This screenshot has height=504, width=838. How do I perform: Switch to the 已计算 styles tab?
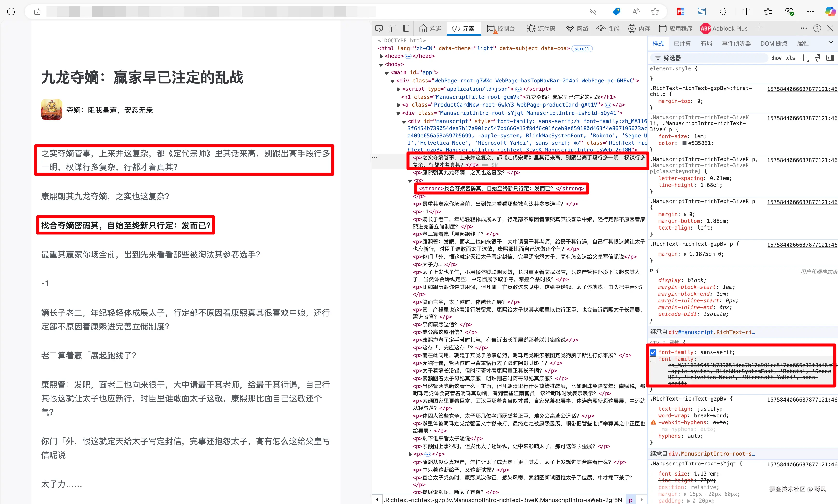682,43
